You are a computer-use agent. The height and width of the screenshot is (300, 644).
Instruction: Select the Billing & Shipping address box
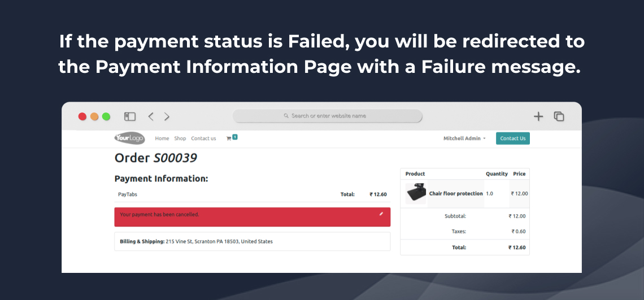pos(252,241)
